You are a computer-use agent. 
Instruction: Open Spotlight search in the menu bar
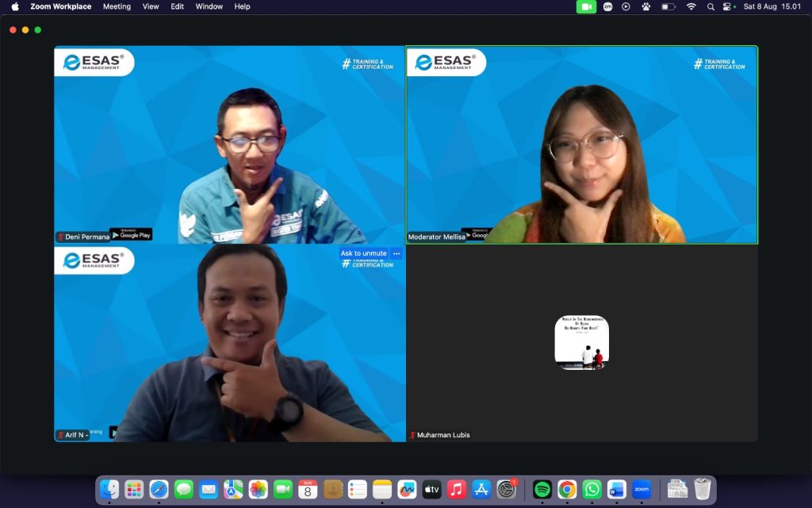711,6
